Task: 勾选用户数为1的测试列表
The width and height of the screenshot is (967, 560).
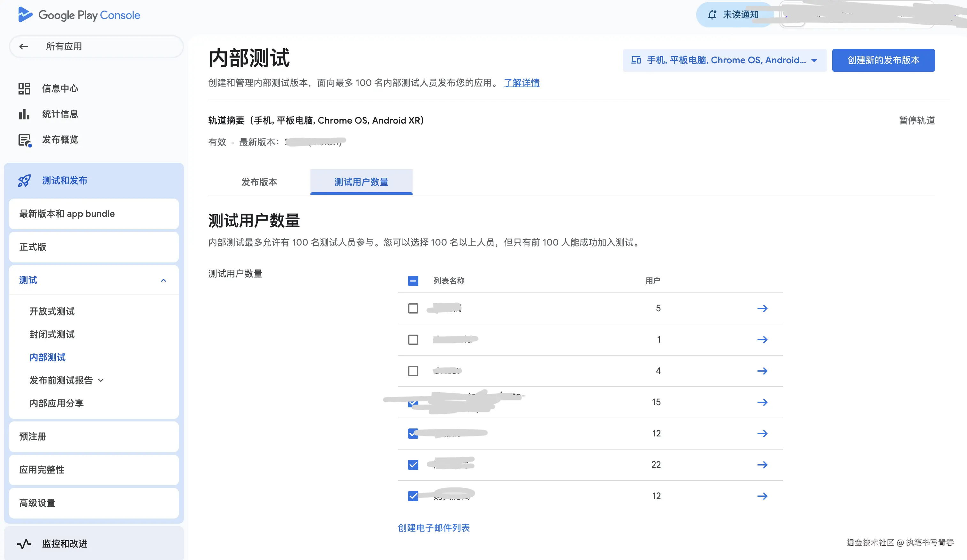Action: tap(413, 339)
